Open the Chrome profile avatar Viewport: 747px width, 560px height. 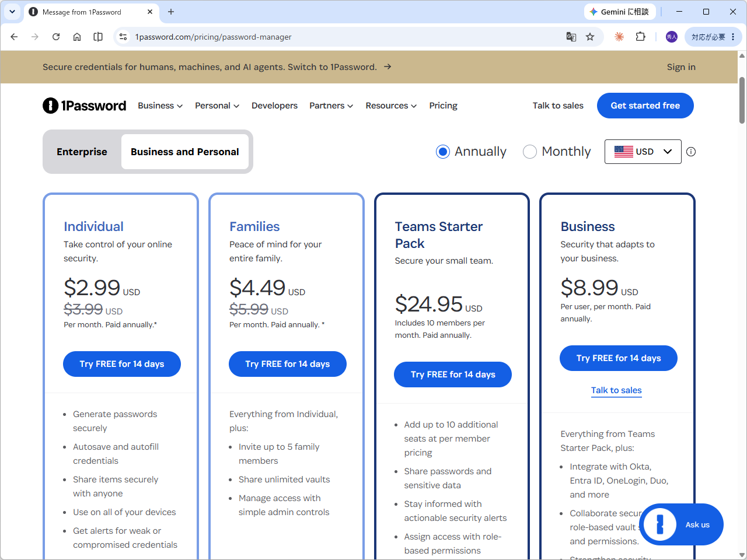[x=672, y=37]
